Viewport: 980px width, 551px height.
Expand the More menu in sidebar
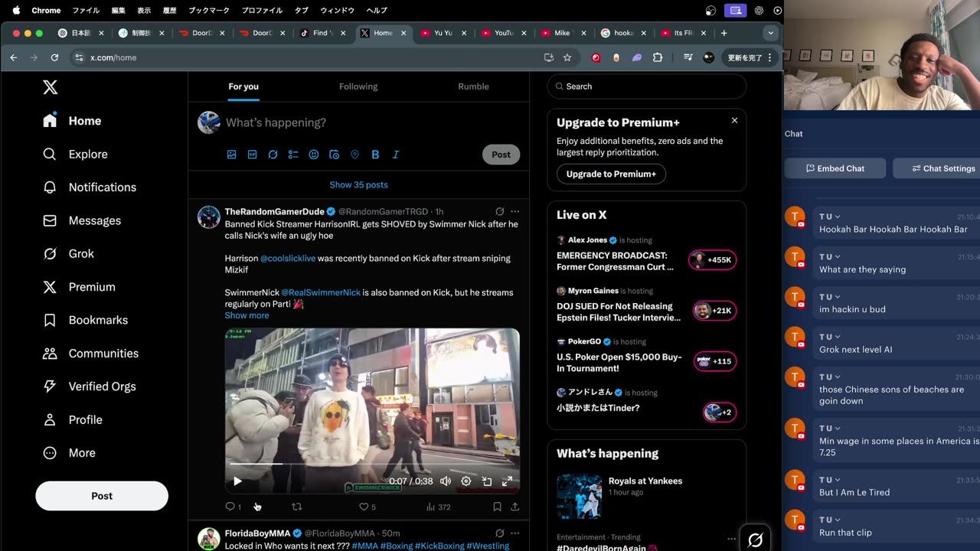(81, 453)
